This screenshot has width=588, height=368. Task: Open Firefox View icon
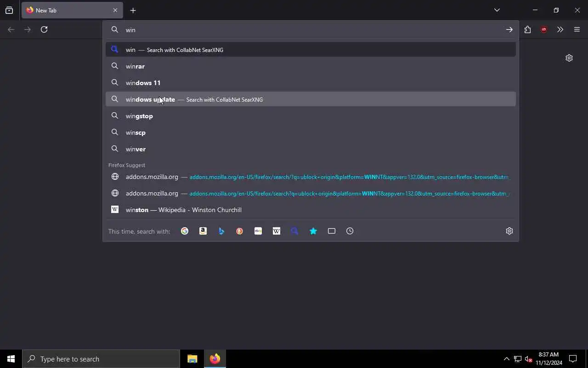pos(9,10)
